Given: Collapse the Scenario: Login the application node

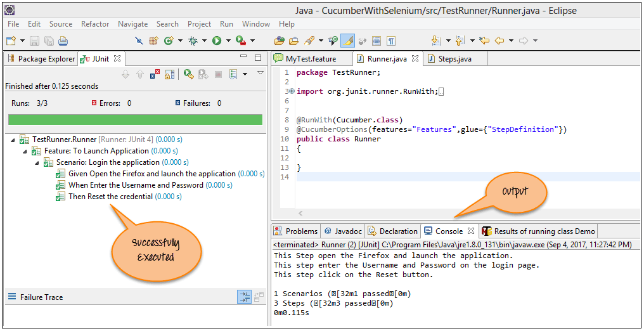Looking at the screenshot, I should click(38, 162).
